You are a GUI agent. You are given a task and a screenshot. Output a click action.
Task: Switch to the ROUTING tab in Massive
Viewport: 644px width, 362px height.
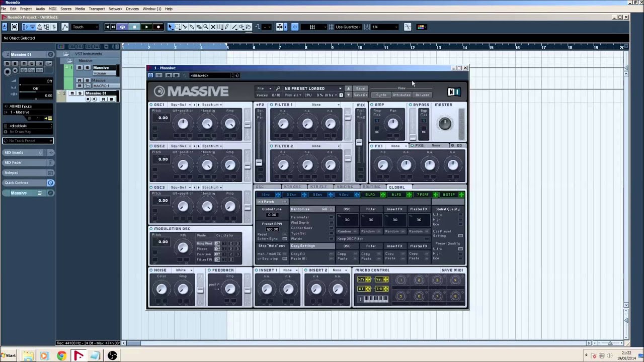tap(371, 187)
